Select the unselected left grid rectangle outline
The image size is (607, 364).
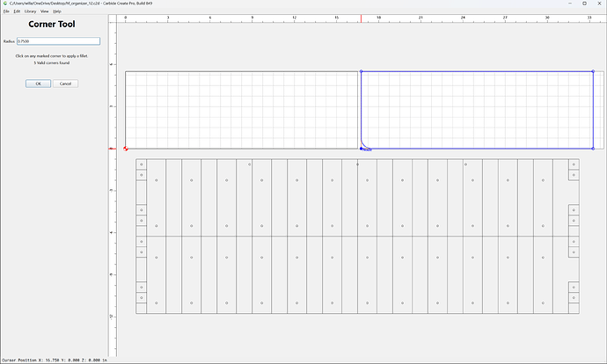coord(125,110)
